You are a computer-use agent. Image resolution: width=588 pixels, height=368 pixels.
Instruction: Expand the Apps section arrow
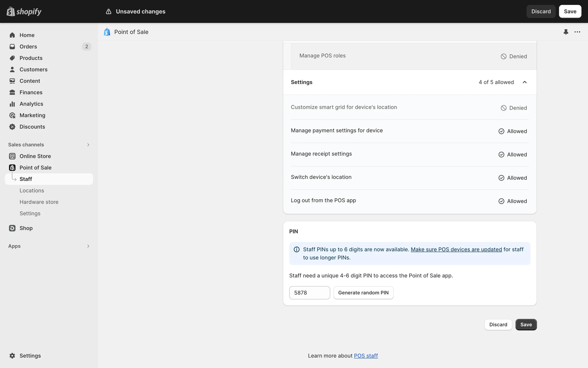click(88, 246)
